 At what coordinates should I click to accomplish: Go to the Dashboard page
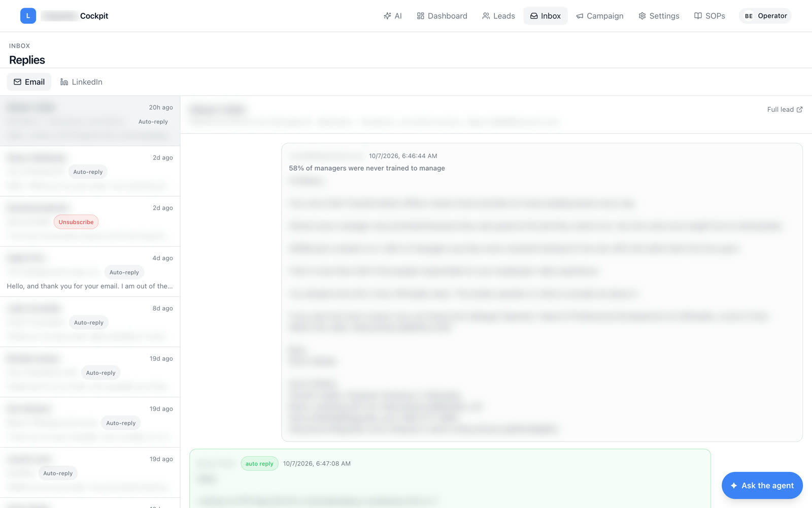coord(442,16)
